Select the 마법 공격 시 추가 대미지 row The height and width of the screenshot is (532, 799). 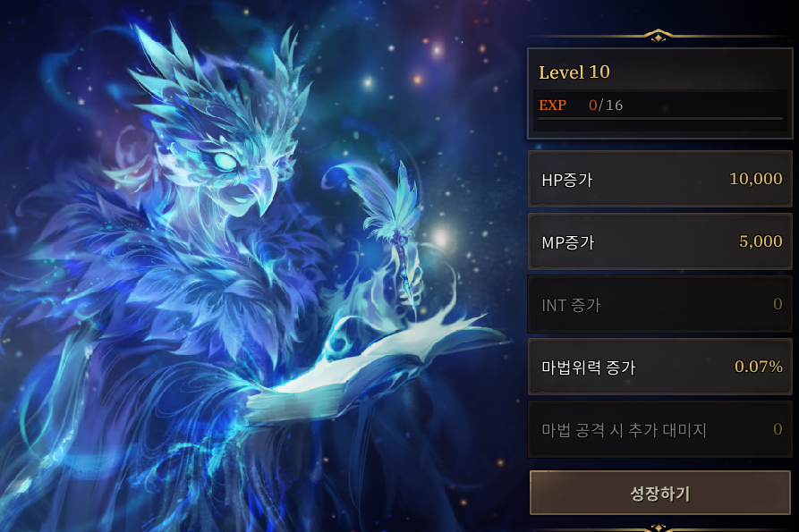660,429
